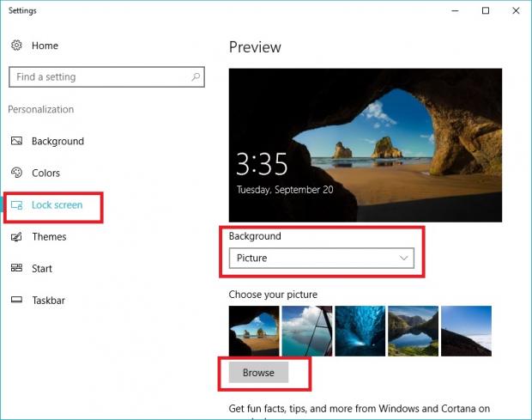The height and width of the screenshot is (420, 532).
Task: Expand dropdown using the chevron arrow
Action: tap(404, 258)
